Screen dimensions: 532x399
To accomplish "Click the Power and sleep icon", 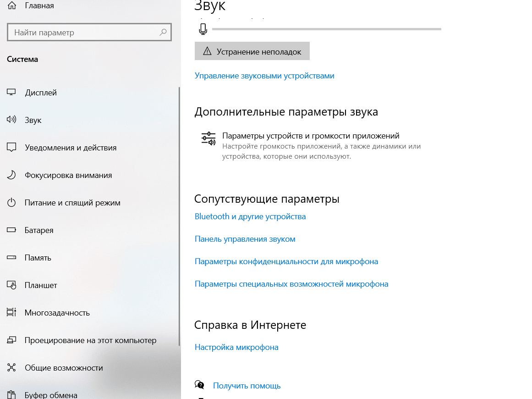I will tap(11, 202).
